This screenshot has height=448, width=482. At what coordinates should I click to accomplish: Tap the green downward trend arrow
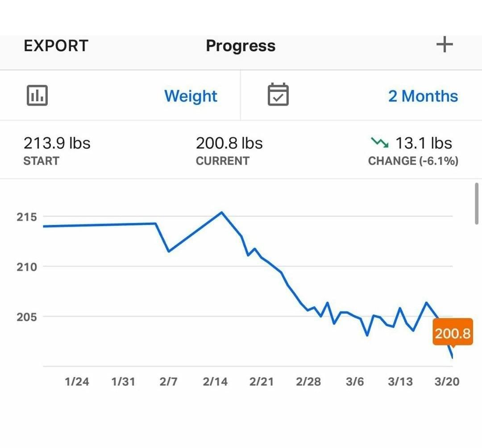380,143
